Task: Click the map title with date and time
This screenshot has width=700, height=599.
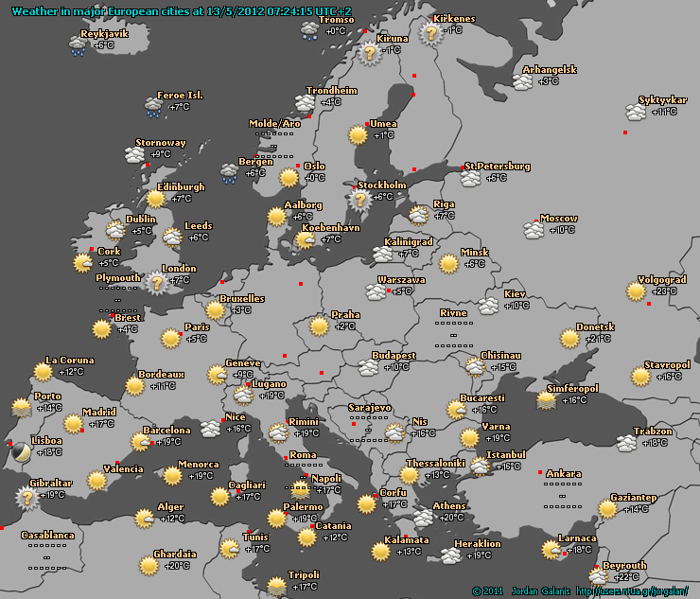Action: pyautogui.click(x=182, y=11)
